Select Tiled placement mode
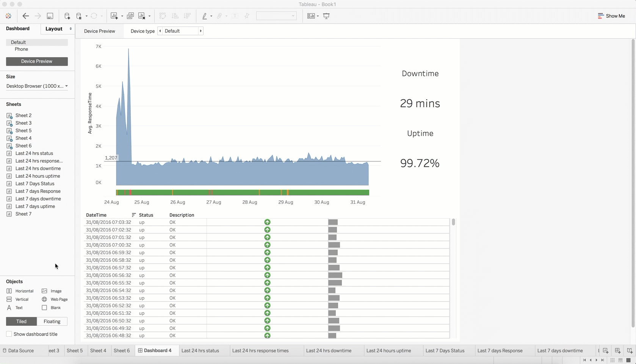 pyautogui.click(x=21, y=321)
